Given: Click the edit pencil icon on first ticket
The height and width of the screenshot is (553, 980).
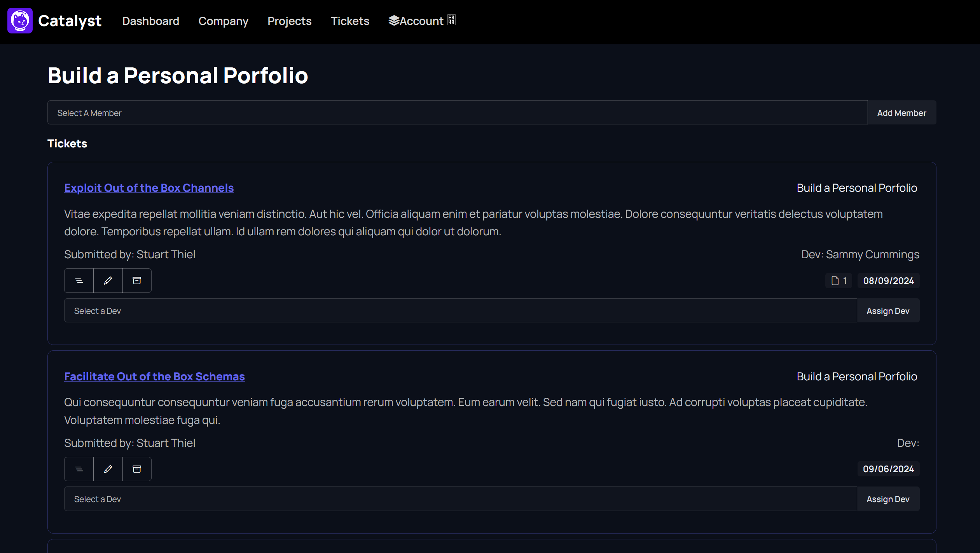Looking at the screenshot, I should coord(108,280).
